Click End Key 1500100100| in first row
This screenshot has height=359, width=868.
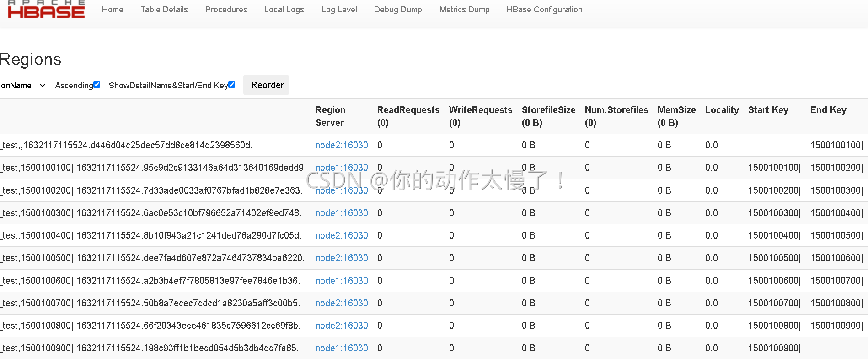(836, 145)
